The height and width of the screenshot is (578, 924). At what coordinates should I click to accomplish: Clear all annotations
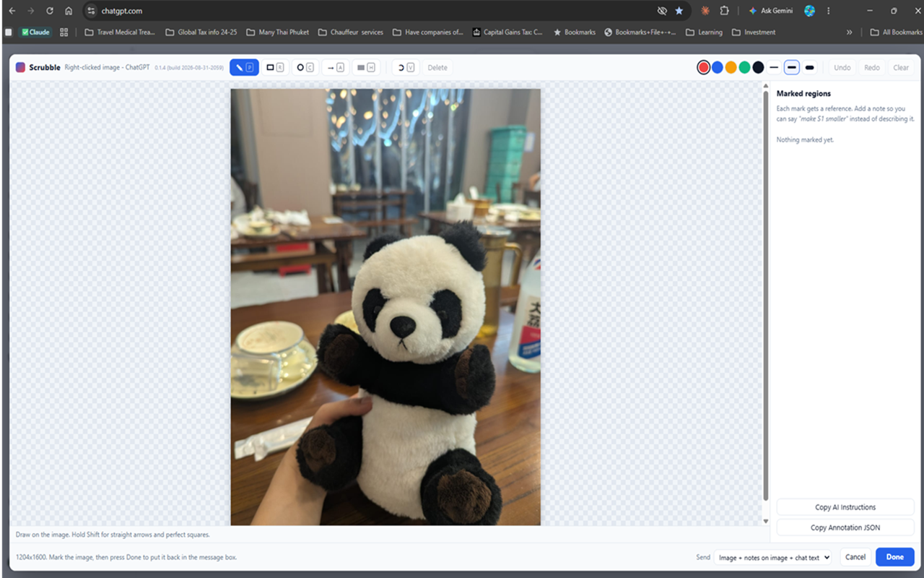coord(901,67)
